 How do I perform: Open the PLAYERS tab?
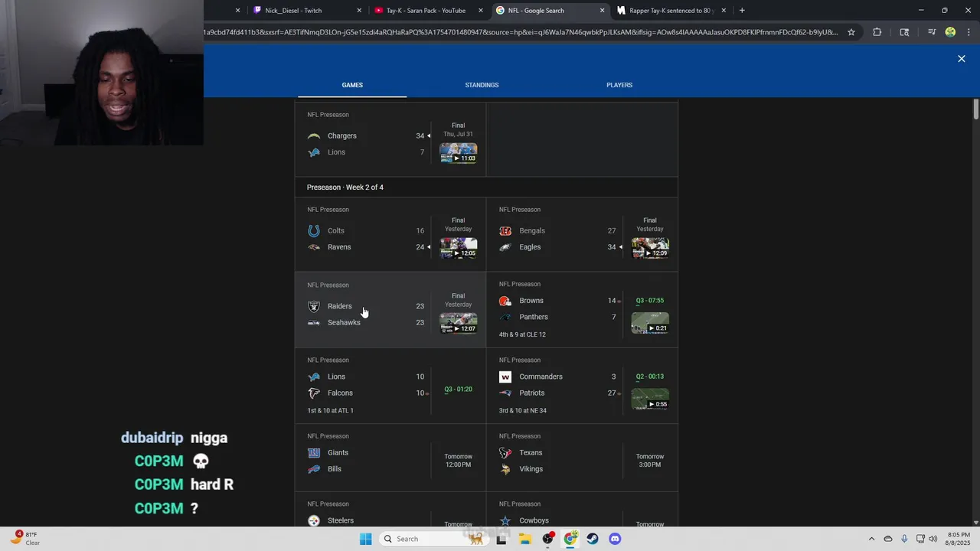(619, 85)
